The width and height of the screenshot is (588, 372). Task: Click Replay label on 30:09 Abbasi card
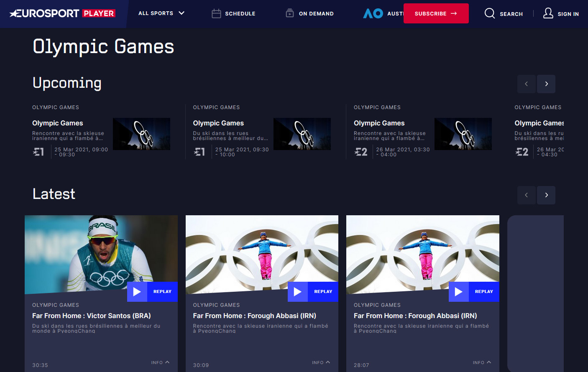tap(323, 292)
